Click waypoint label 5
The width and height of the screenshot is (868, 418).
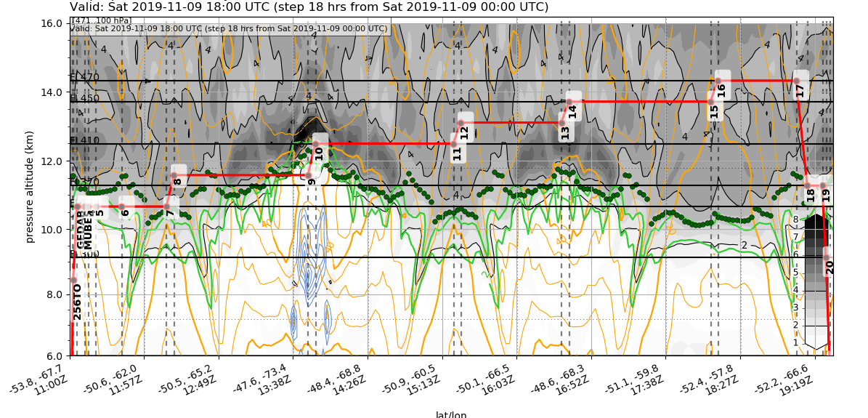(100, 213)
